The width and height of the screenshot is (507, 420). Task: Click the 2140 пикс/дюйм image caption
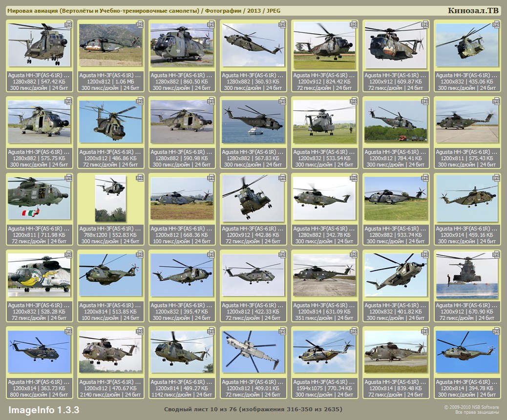point(110,394)
